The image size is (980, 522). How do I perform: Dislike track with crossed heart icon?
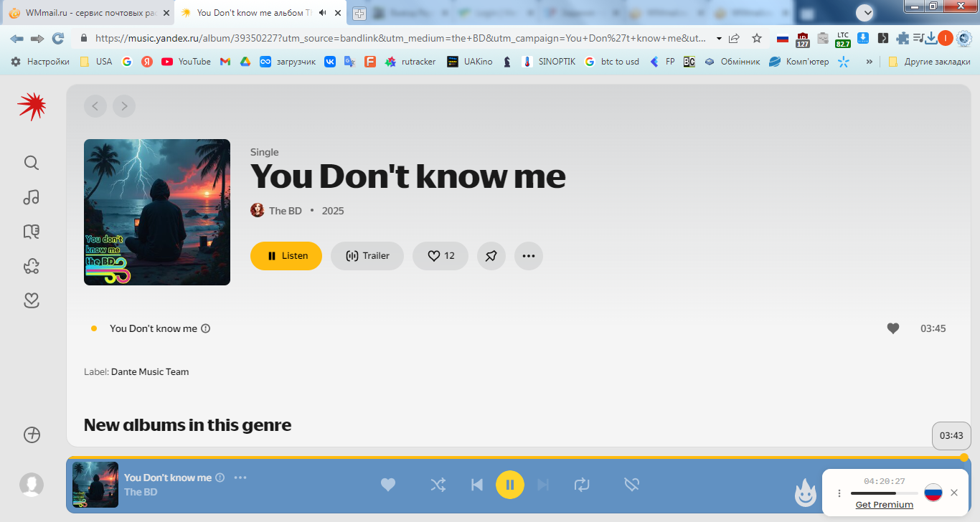[x=631, y=485]
